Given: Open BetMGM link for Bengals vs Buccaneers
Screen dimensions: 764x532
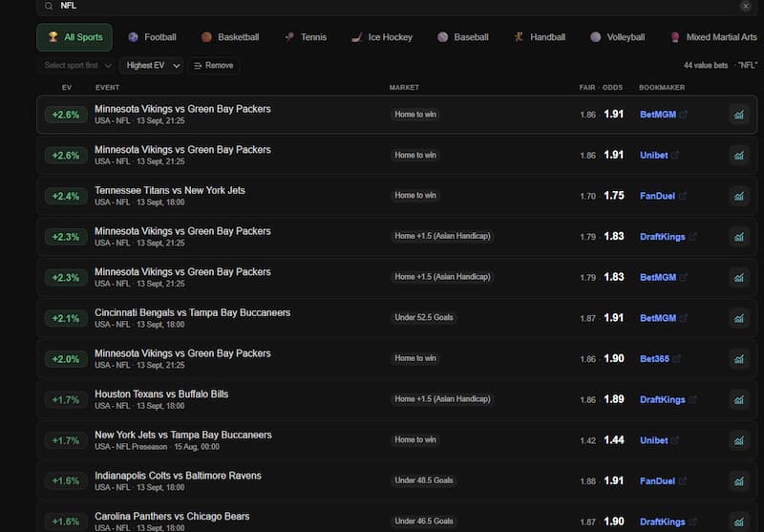Looking at the screenshot, I should [x=658, y=318].
